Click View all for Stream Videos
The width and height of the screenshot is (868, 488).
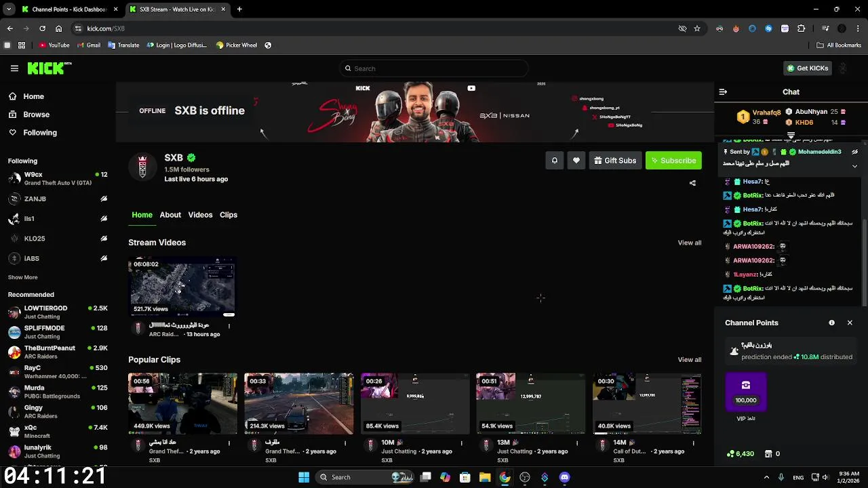pos(690,243)
